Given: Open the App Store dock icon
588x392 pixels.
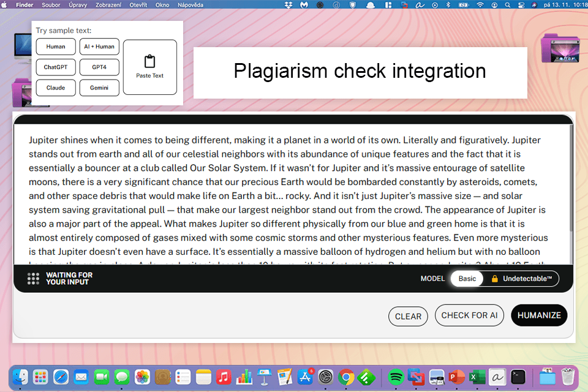Looking at the screenshot, I should (305, 377).
